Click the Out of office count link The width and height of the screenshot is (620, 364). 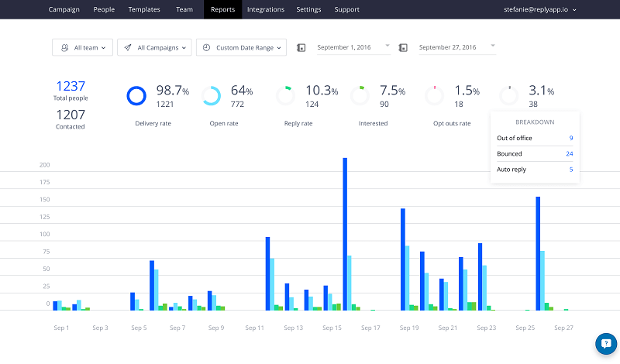(570, 138)
